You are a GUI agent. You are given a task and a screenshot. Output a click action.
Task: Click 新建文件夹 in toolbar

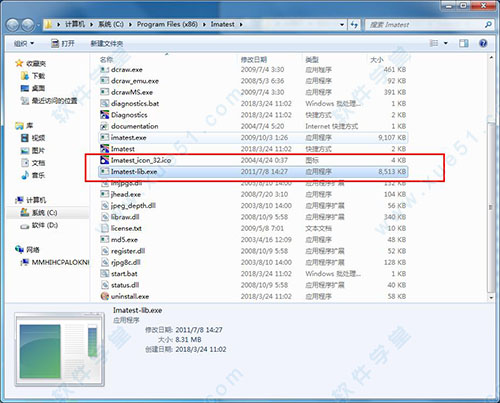tap(107, 44)
